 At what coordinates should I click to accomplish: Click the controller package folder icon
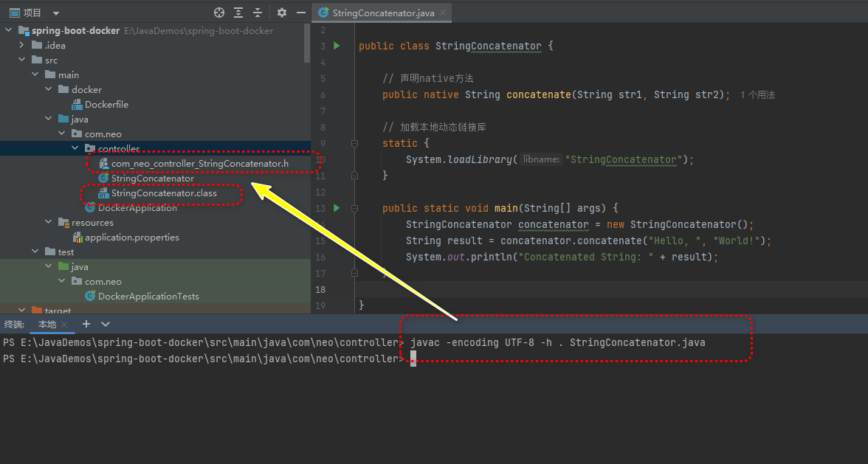90,148
